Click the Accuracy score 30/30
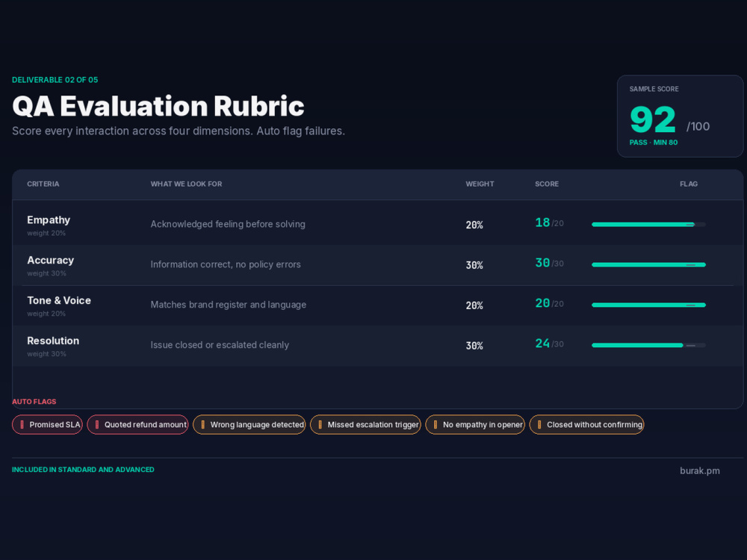Image resolution: width=747 pixels, height=560 pixels. point(549,263)
